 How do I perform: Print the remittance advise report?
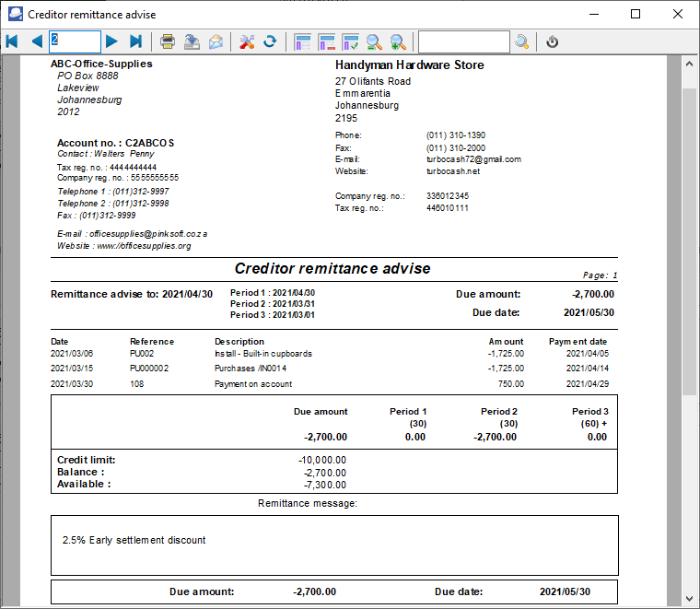pos(168,41)
